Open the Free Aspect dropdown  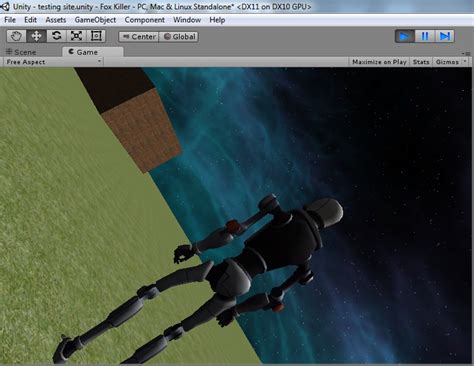click(53, 62)
